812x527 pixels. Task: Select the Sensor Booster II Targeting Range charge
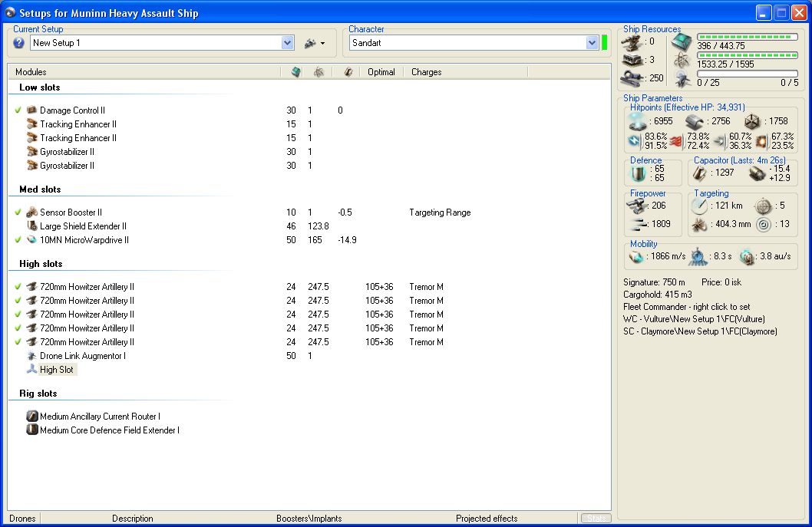440,212
